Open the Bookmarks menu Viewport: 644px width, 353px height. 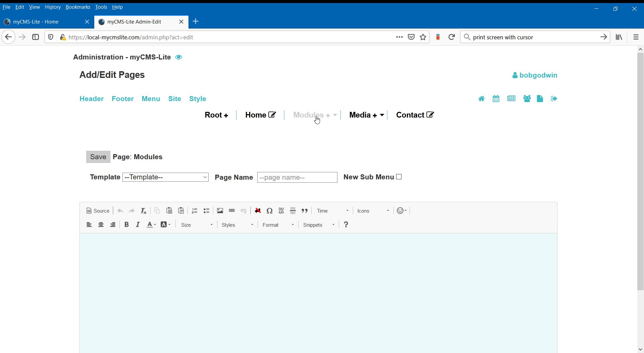click(78, 7)
